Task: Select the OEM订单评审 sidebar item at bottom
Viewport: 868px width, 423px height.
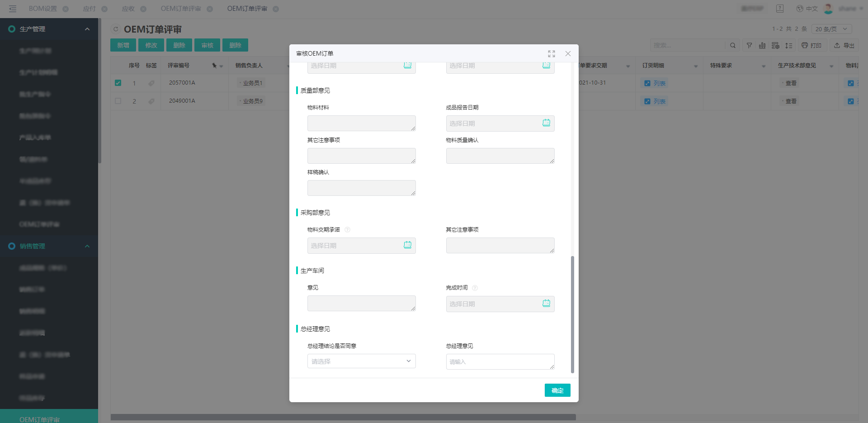Action: coord(49,417)
